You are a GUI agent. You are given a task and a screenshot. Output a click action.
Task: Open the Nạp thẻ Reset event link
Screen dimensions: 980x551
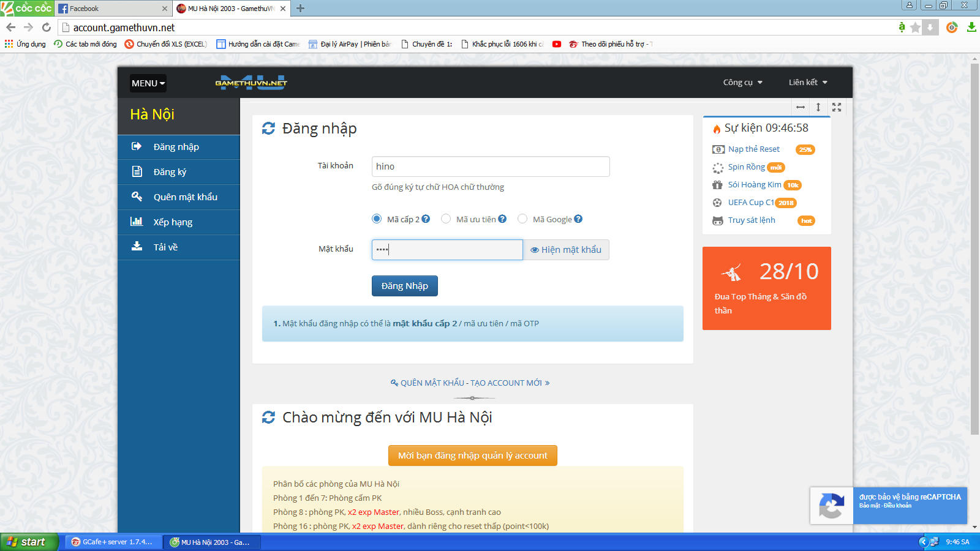(x=754, y=149)
